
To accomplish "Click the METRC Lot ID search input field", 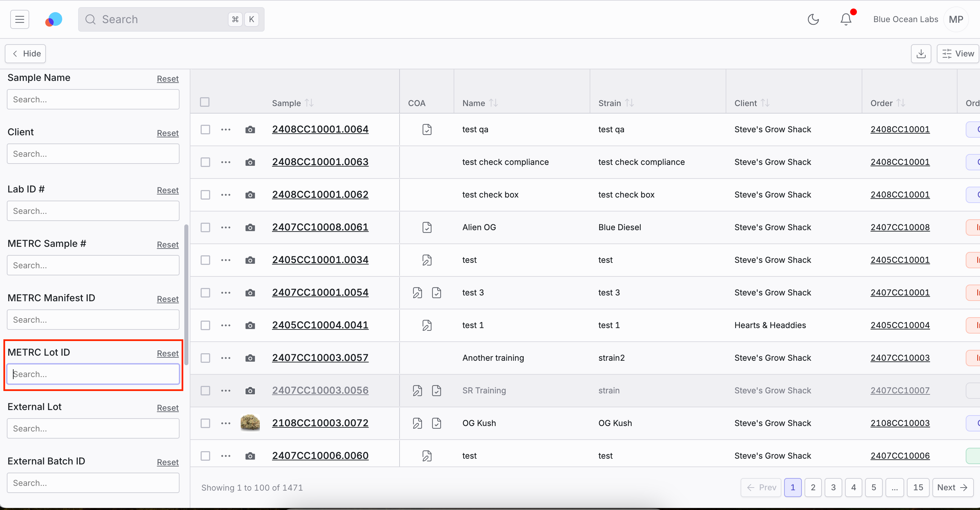I will click(x=93, y=374).
